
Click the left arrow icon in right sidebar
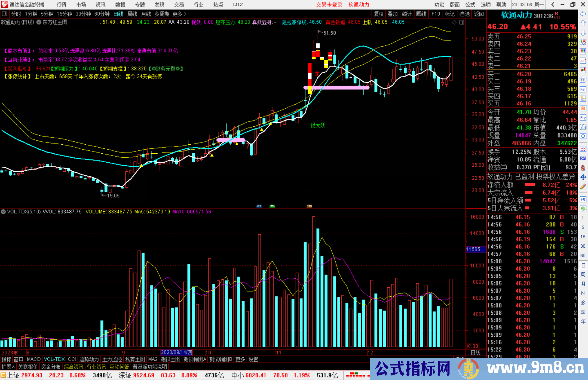tap(583, 14)
